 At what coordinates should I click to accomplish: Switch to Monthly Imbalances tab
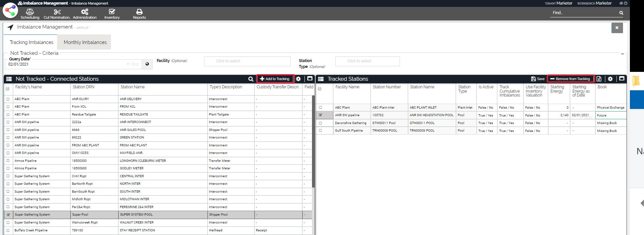point(85,42)
